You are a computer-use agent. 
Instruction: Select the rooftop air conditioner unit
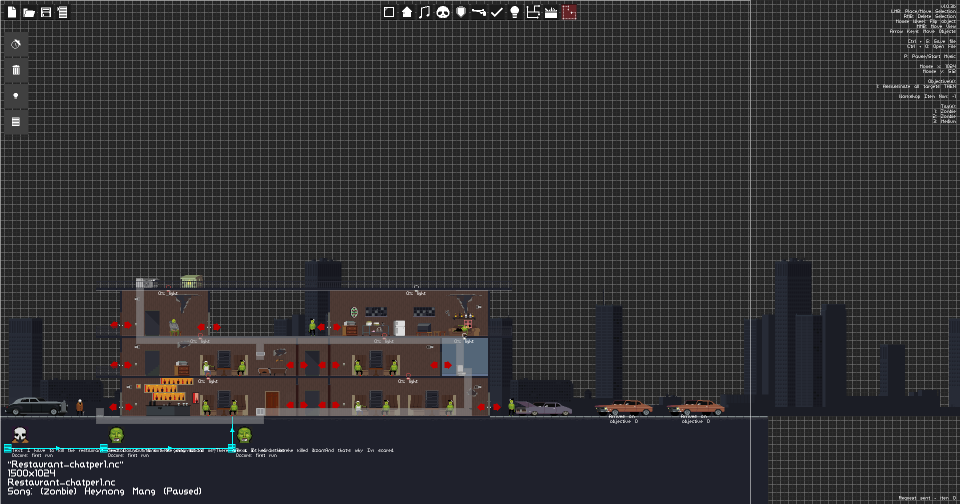coord(146,282)
